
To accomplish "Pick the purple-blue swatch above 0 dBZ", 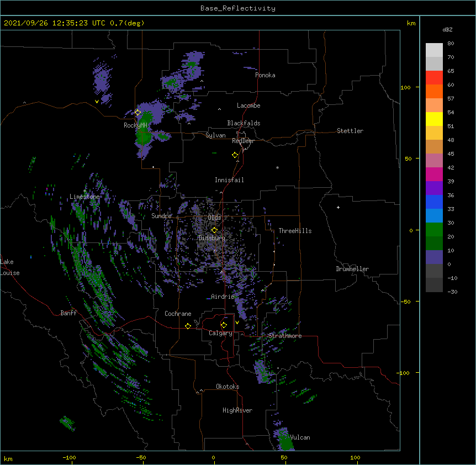I will coord(434,257).
